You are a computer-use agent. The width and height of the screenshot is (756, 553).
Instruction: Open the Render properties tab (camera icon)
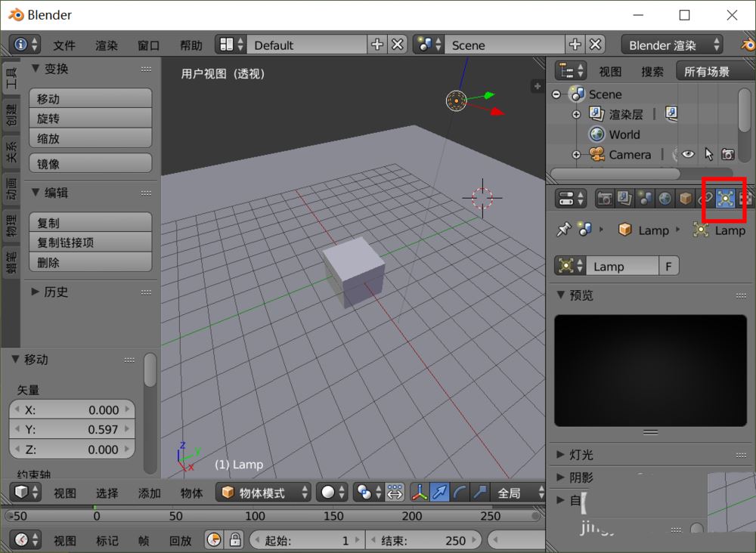pos(603,198)
